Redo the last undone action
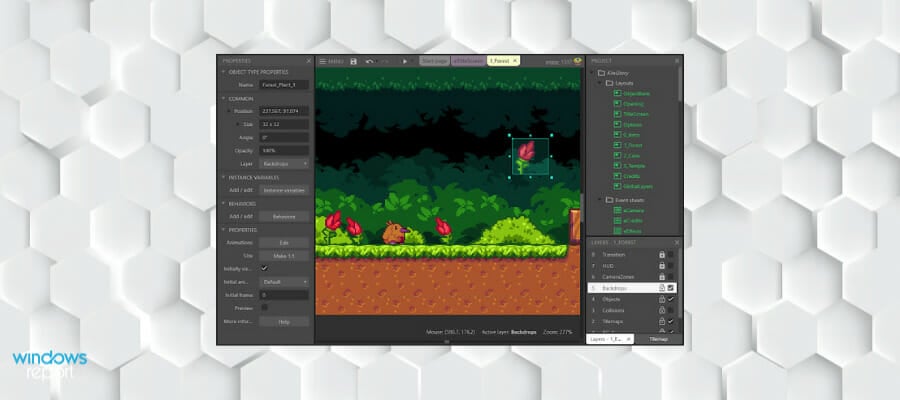Viewport: 900px width, 400px height. pos(385,61)
